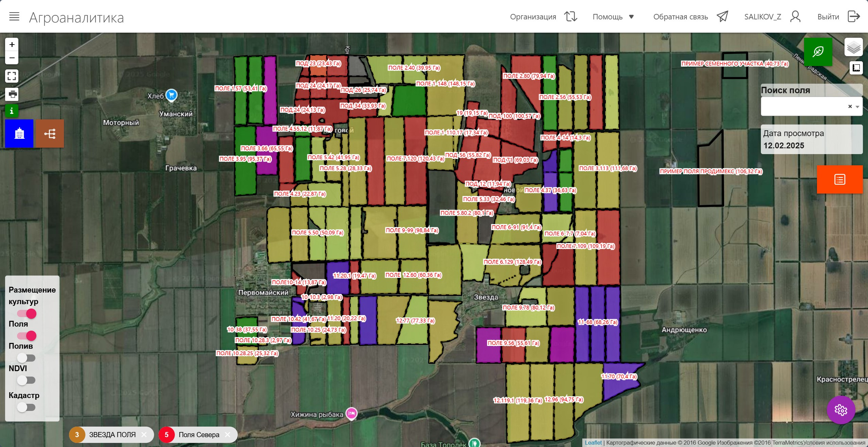Screen dimensions: 868x447
Task: Click the Выйти logout button
Action: (x=838, y=17)
